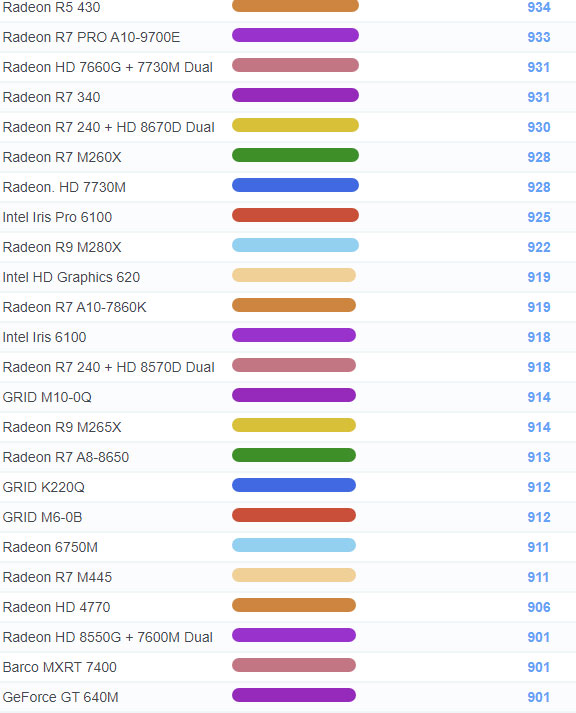Click the blue bar for GRID K220Q
The width and height of the screenshot is (576, 713).
click(294, 485)
